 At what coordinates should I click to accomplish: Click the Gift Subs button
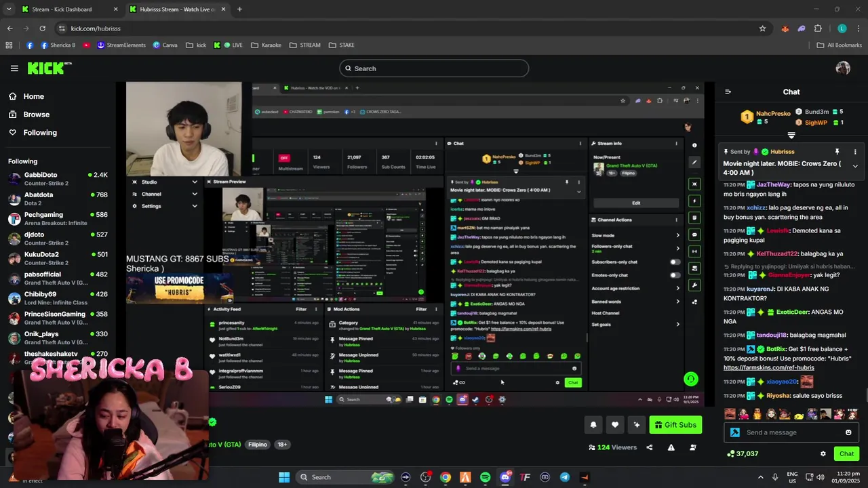tap(675, 425)
